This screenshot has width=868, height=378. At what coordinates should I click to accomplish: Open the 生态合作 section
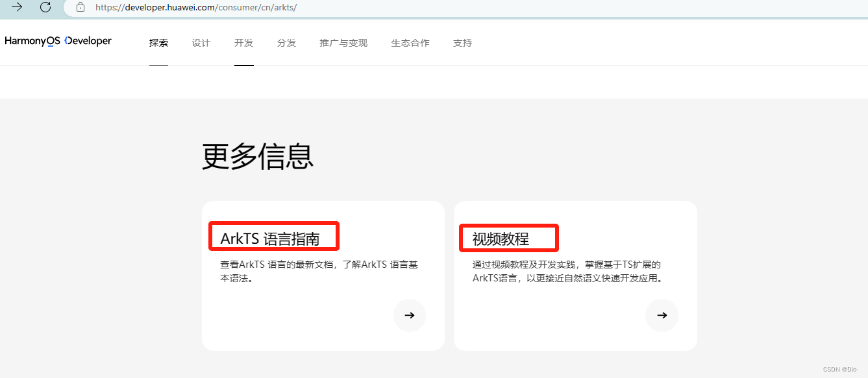410,43
